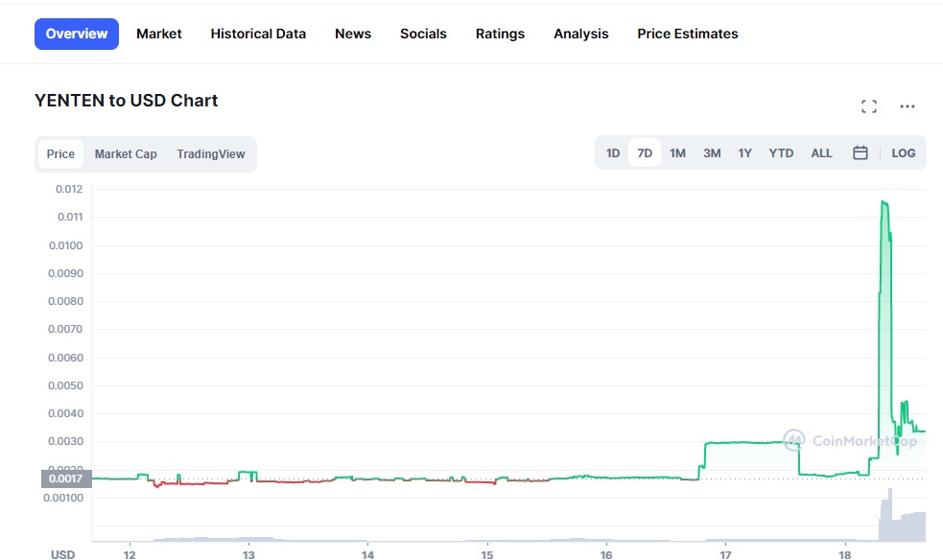Select the Overview tab
Viewport: 943px width, 560px height.
(77, 34)
